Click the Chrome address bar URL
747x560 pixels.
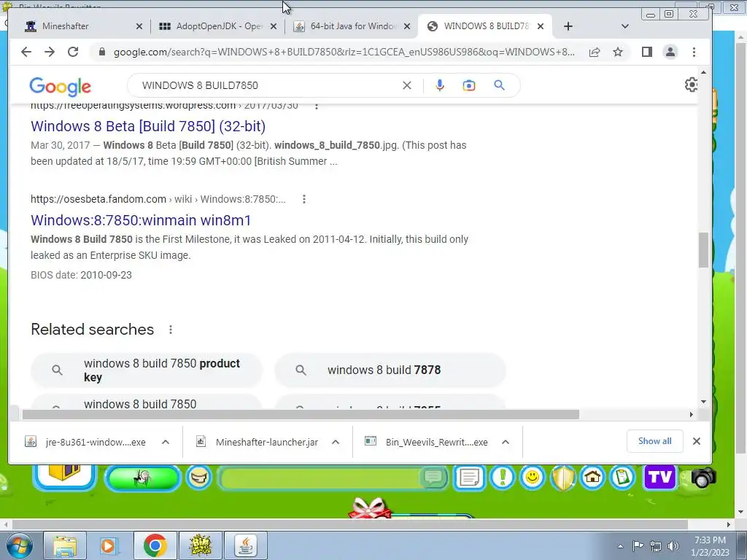point(344,52)
